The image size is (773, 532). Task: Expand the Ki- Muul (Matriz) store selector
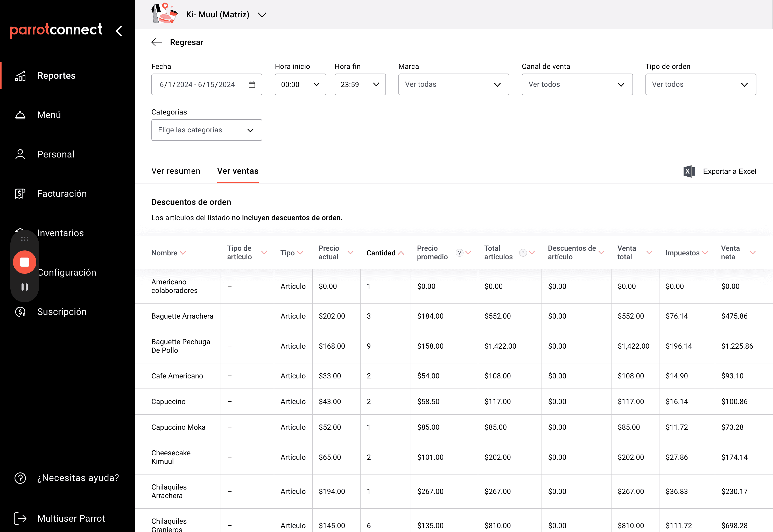tap(226, 15)
